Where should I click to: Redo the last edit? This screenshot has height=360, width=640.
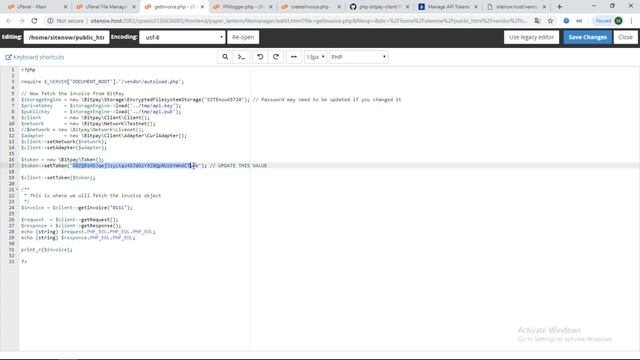click(x=276, y=57)
